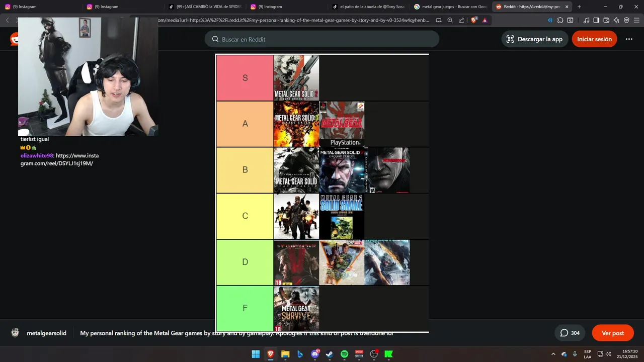The width and height of the screenshot is (644, 362).
Task: Switch to metal gear juegos Google tab
Action: point(450,7)
